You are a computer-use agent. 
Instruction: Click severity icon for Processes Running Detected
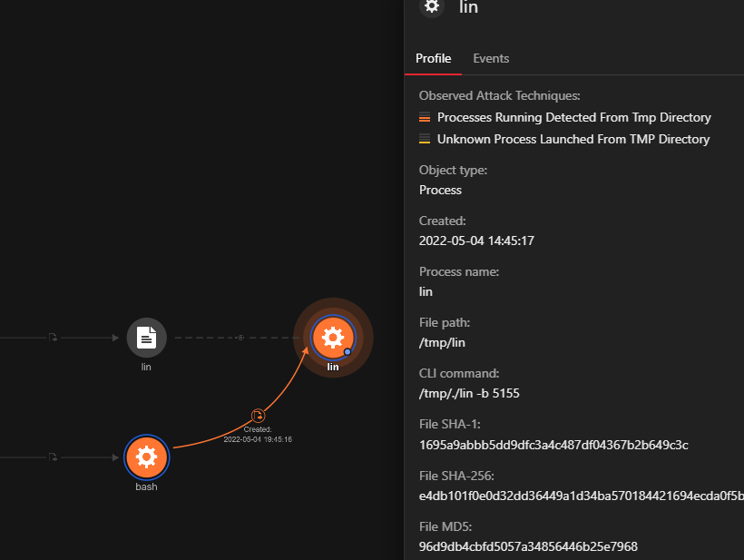(425, 118)
